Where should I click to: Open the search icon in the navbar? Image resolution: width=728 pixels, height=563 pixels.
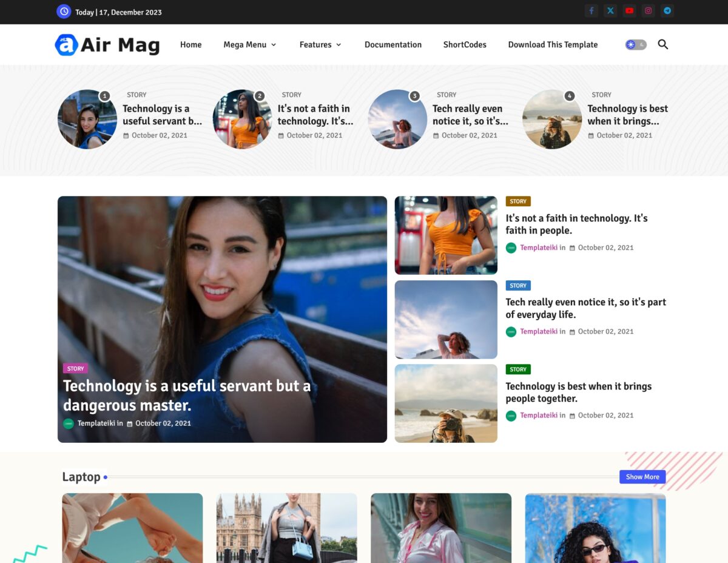click(x=662, y=44)
